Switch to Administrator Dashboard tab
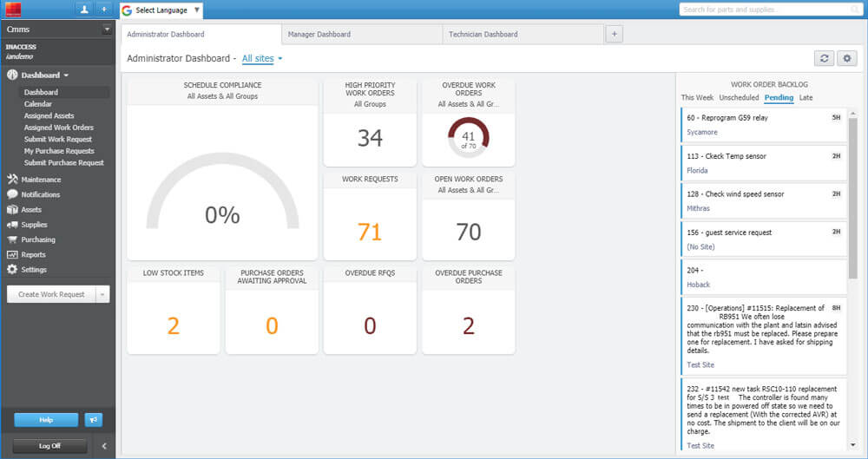Image resolution: width=868 pixels, height=459 pixels. tap(201, 34)
